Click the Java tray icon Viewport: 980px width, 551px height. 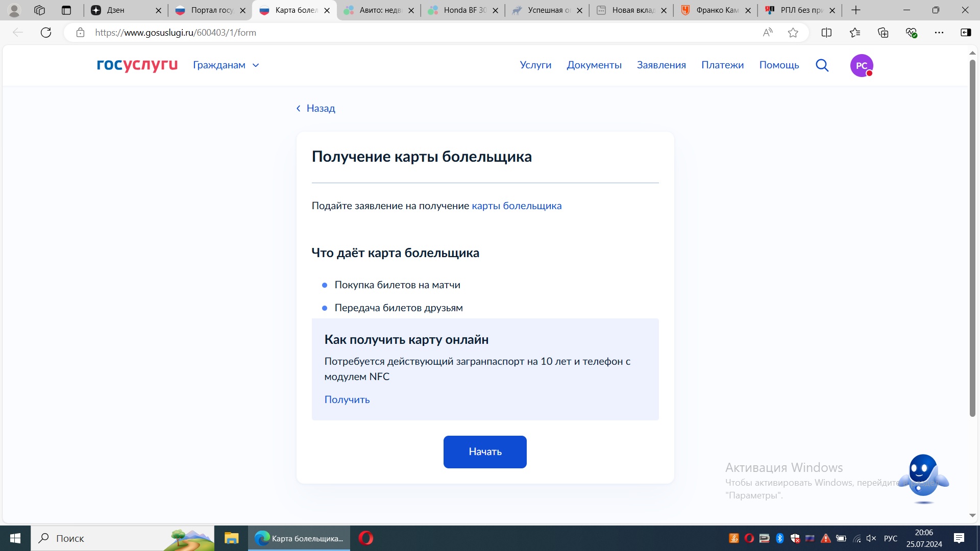click(734, 538)
